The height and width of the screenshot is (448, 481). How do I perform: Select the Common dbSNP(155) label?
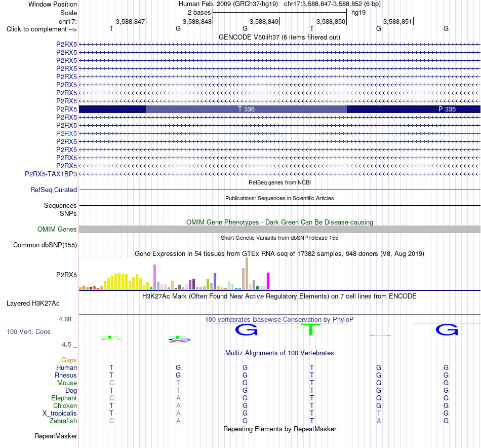pos(45,245)
